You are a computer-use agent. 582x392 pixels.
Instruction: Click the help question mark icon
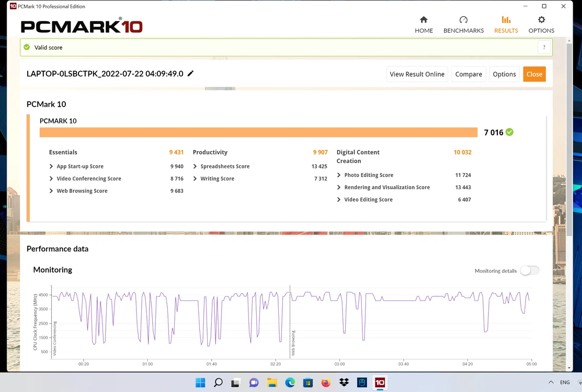click(544, 47)
